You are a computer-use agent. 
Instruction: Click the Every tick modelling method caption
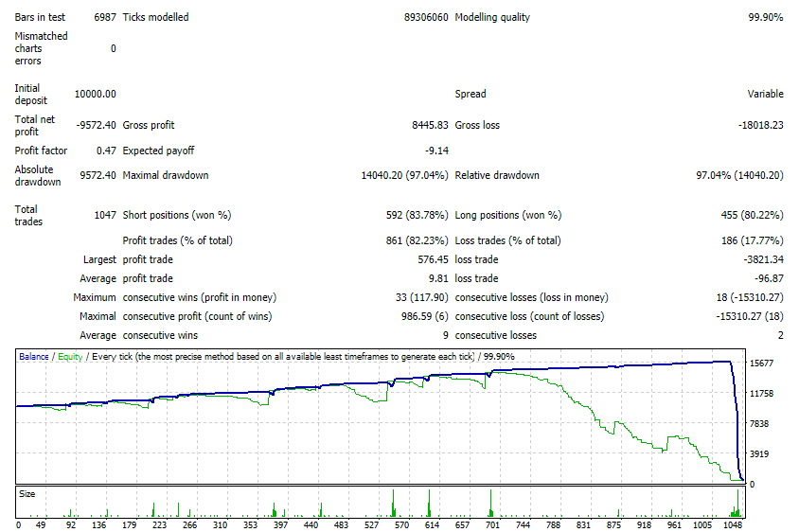pyautogui.click(x=283, y=357)
